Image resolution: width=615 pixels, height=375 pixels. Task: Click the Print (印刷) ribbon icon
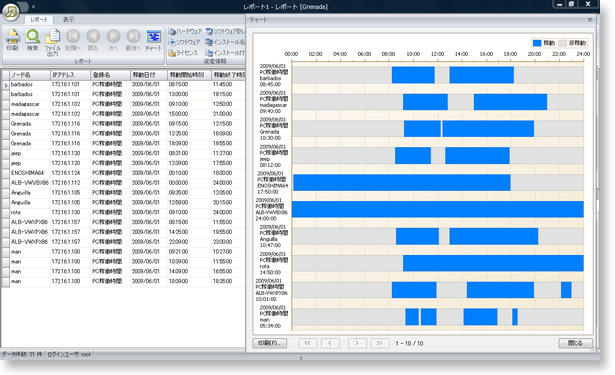click(x=13, y=40)
